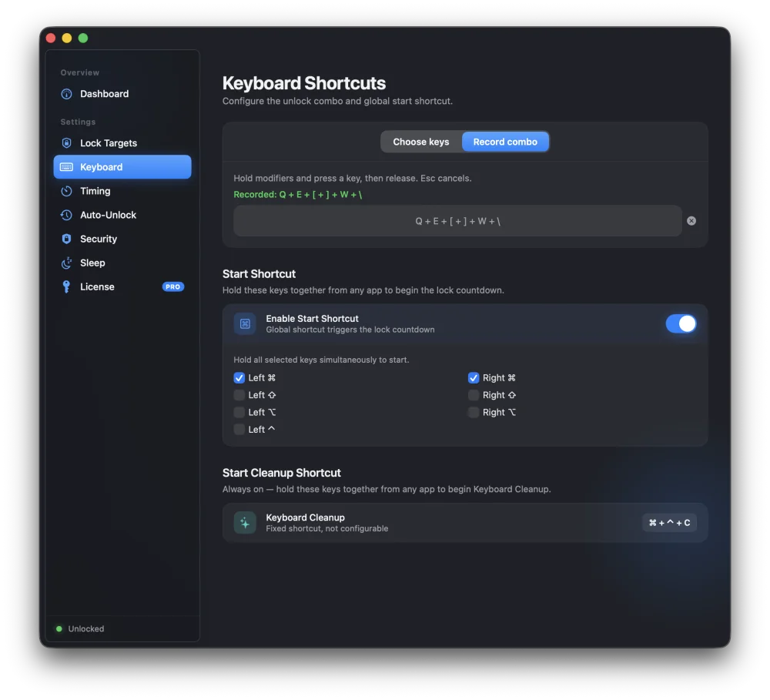This screenshot has width=770, height=700.
Task: Click the Dashboard gauge icon
Action: coord(66,94)
